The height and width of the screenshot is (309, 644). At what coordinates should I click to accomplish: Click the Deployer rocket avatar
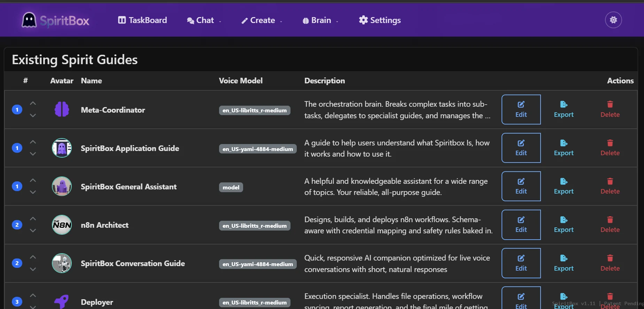(x=62, y=302)
